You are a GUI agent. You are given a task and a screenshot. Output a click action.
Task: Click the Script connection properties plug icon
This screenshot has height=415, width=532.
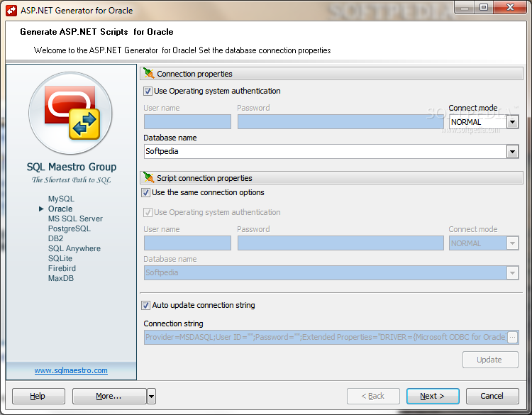pos(149,177)
